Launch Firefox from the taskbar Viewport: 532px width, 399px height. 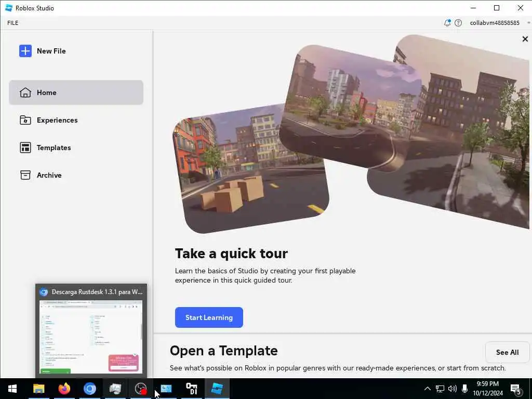pos(64,389)
